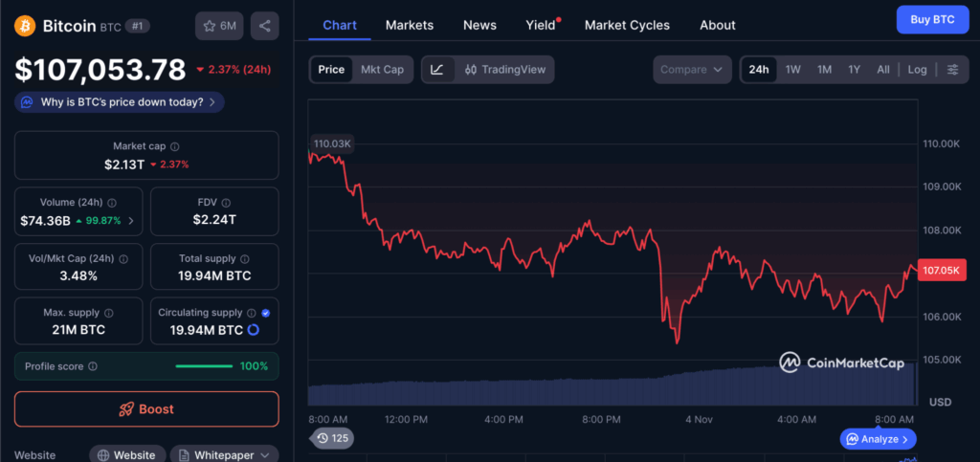Click the orange Bitcoin logo

click(25, 26)
